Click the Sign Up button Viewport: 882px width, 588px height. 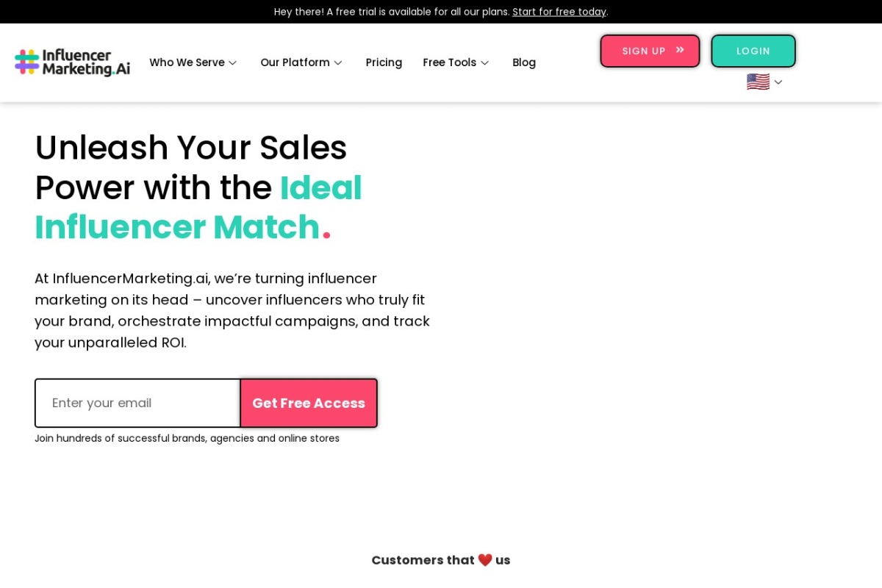coord(650,50)
